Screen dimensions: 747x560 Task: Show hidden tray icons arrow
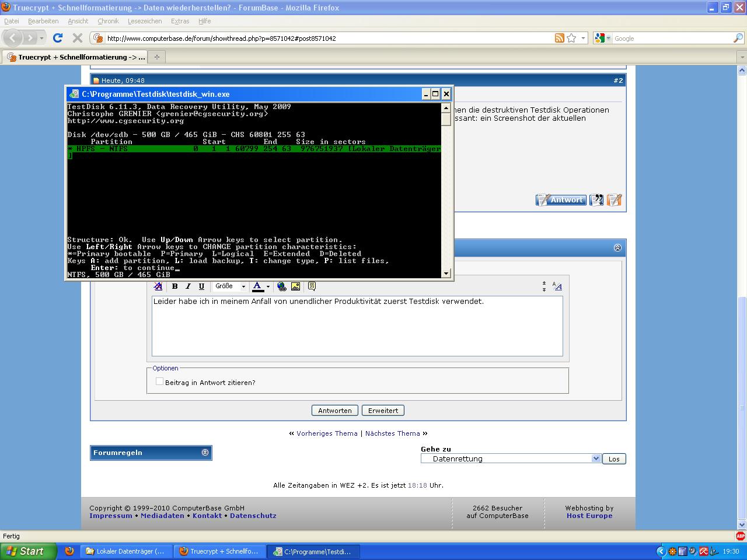661,551
